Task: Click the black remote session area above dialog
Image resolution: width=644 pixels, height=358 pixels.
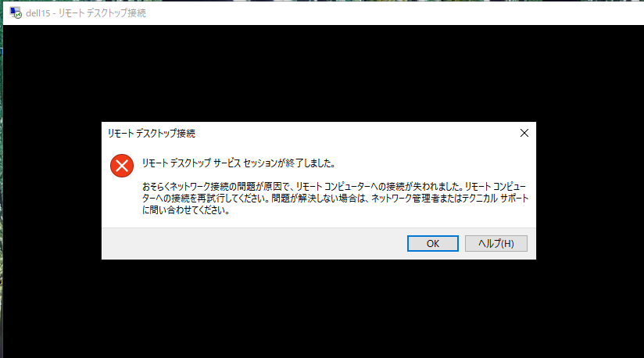Action: click(x=320, y=73)
